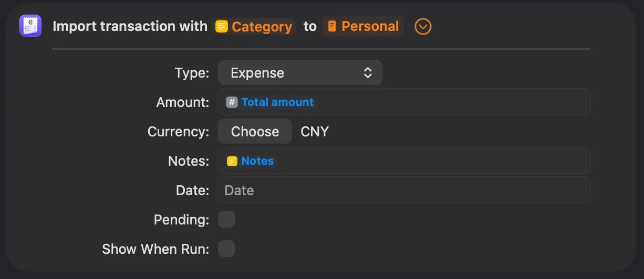The height and width of the screenshot is (279, 644).
Task: Click the Date input field
Action: (403, 190)
